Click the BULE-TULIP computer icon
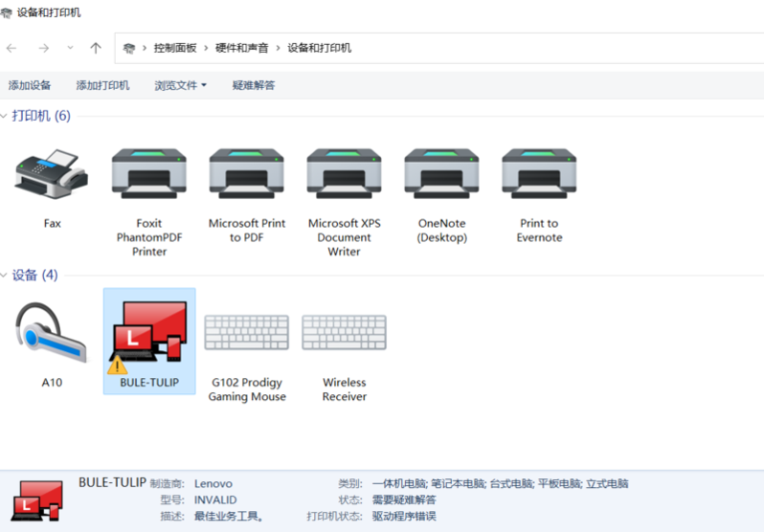 click(x=149, y=333)
